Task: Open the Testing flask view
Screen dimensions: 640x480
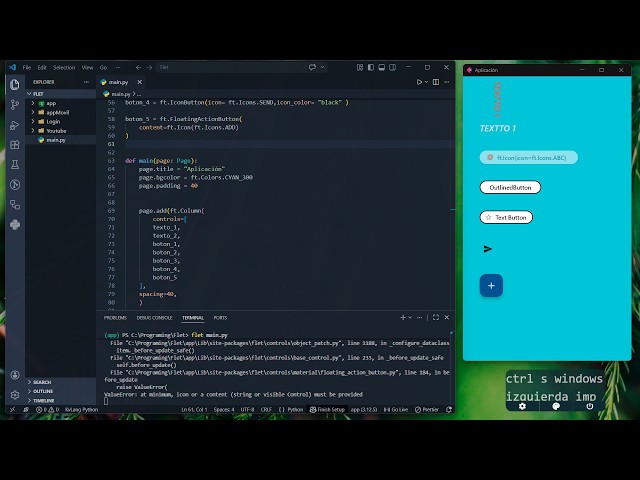Action: pos(15,164)
